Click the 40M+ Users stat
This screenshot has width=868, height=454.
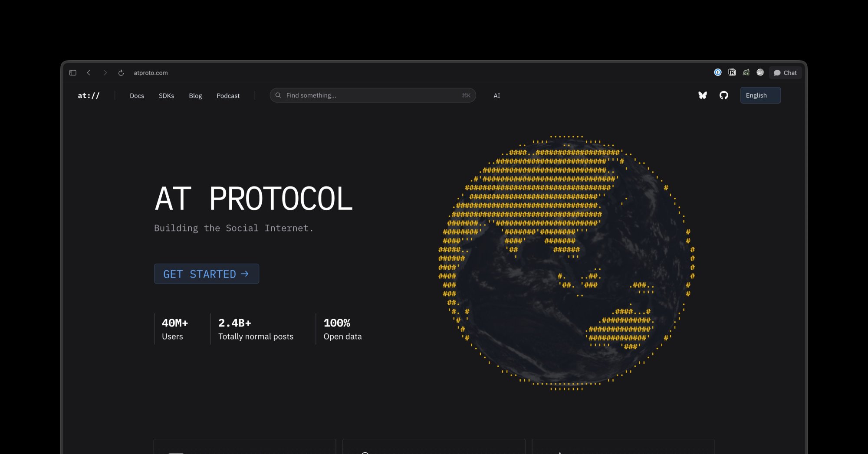(x=175, y=330)
